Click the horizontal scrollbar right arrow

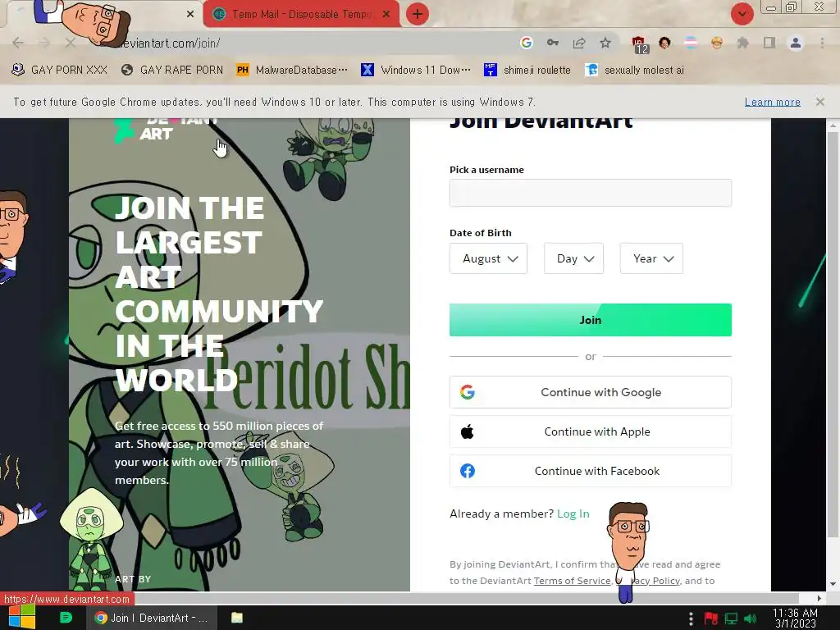click(x=819, y=598)
